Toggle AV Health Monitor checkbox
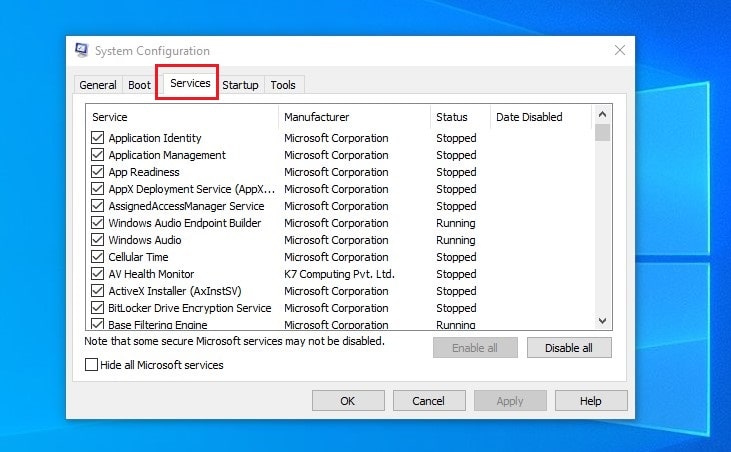Image resolution: width=731 pixels, height=452 pixels. [97, 274]
